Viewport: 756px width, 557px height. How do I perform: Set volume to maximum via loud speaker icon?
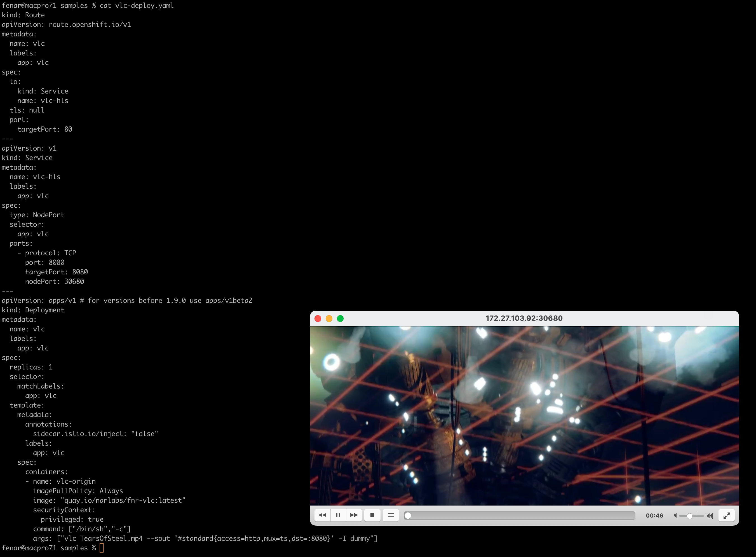pyautogui.click(x=710, y=516)
